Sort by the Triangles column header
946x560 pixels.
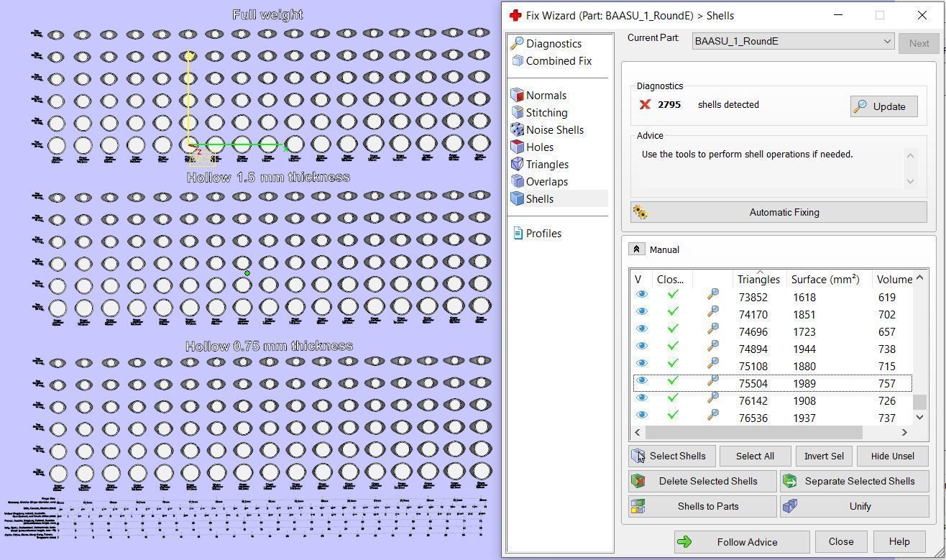point(758,280)
